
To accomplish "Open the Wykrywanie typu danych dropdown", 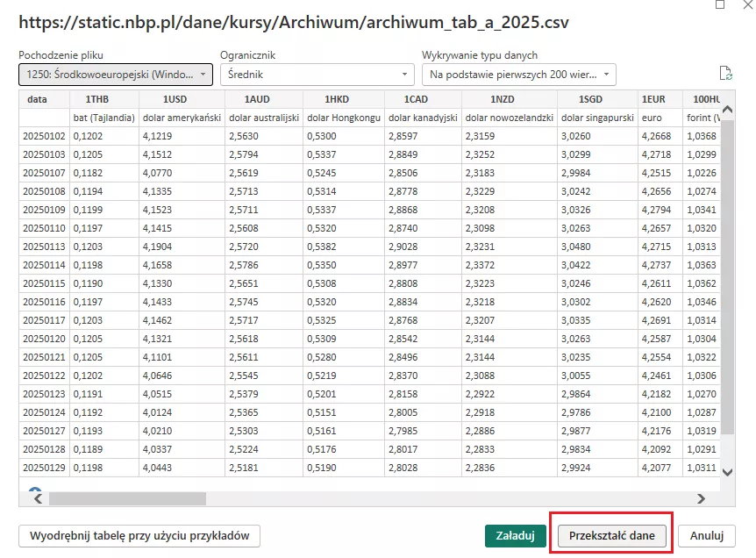I will [x=518, y=75].
